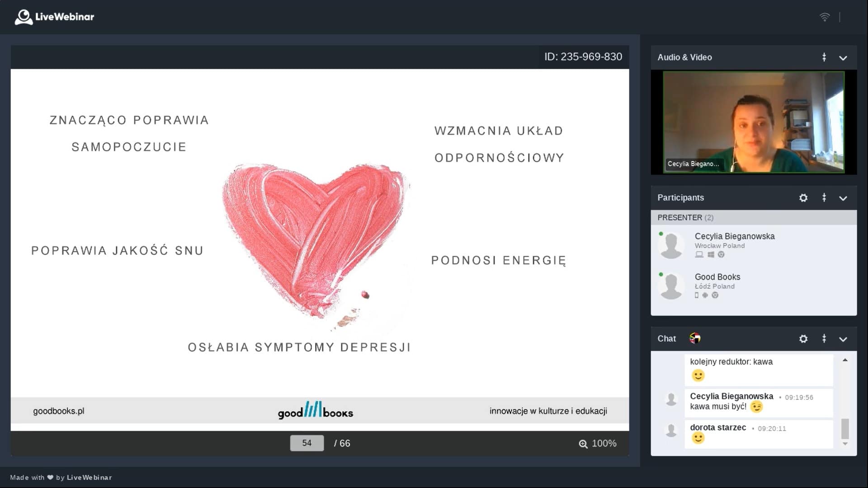Click Audio & Video panel move handle
This screenshot has width=868, height=488.
pyautogui.click(x=824, y=57)
